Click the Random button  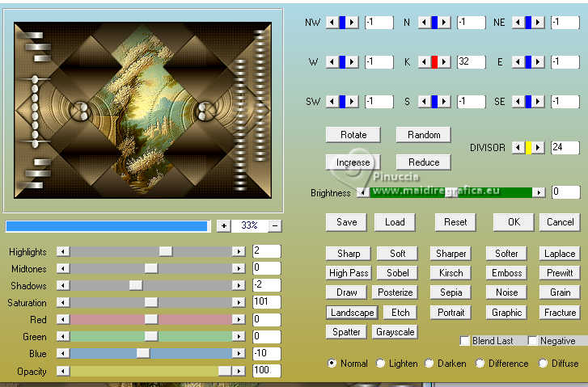click(423, 135)
